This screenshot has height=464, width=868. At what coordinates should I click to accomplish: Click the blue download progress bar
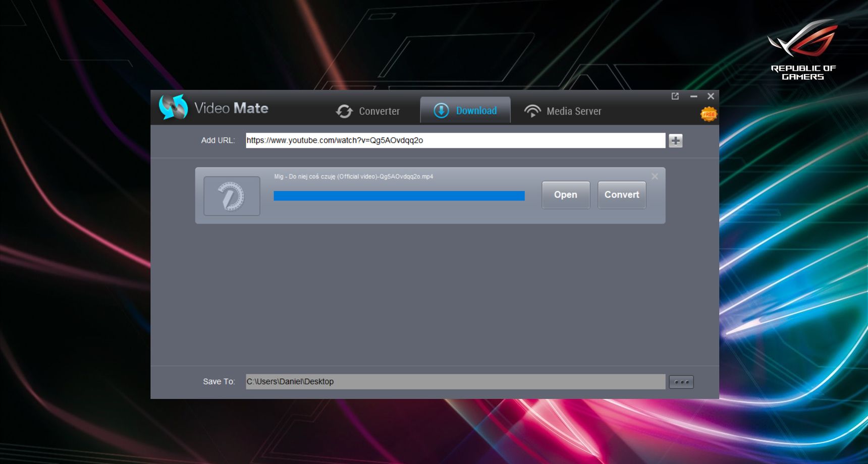(x=399, y=196)
